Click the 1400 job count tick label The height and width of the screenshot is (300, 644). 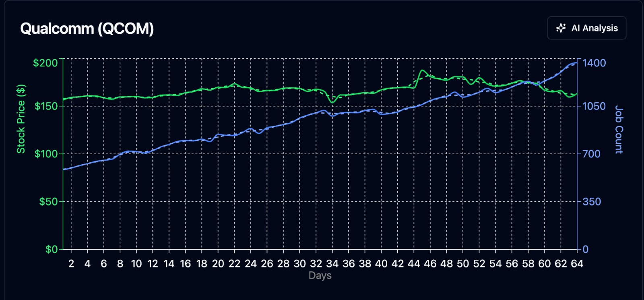594,63
